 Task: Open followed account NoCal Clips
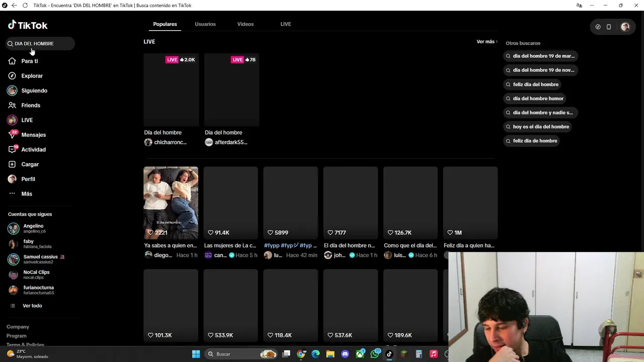pyautogui.click(x=29, y=275)
